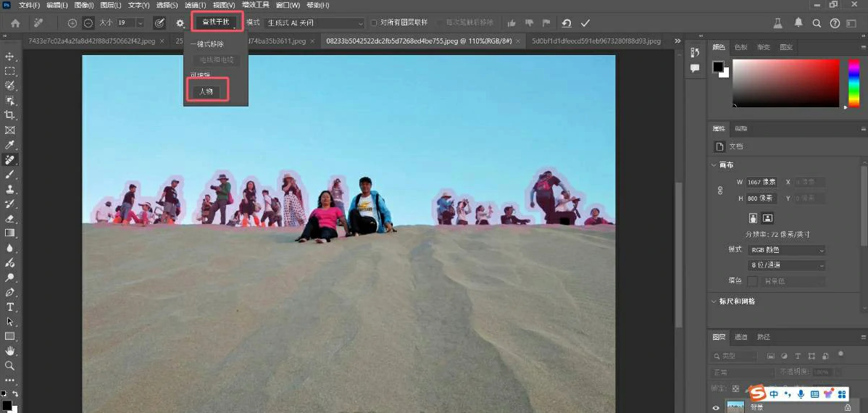Open the gear settings in options bar
This screenshot has height=413, width=868.
pos(180,22)
